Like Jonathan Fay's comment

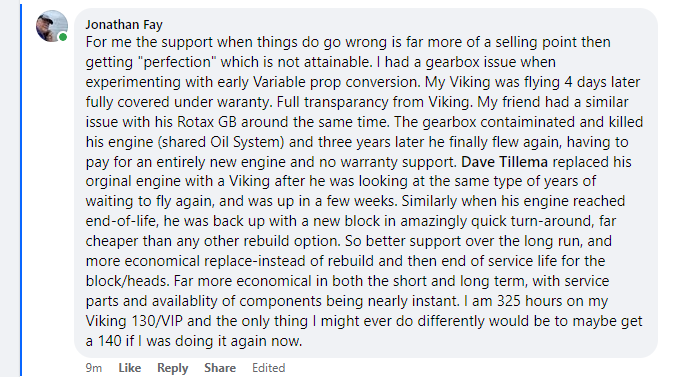130,368
